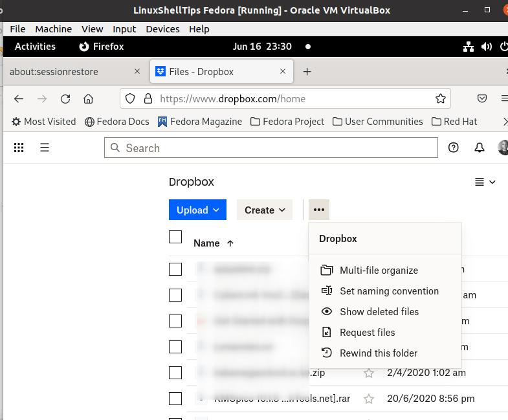Choose Set naming convention
The height and width of the screenshot is (420, 508).
coord(385,291)
